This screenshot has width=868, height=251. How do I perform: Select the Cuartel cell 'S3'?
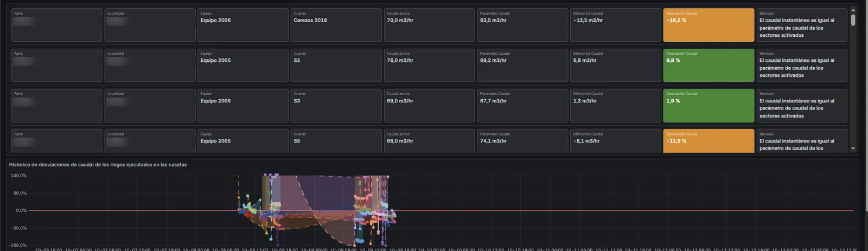click(x=336, y=106)
